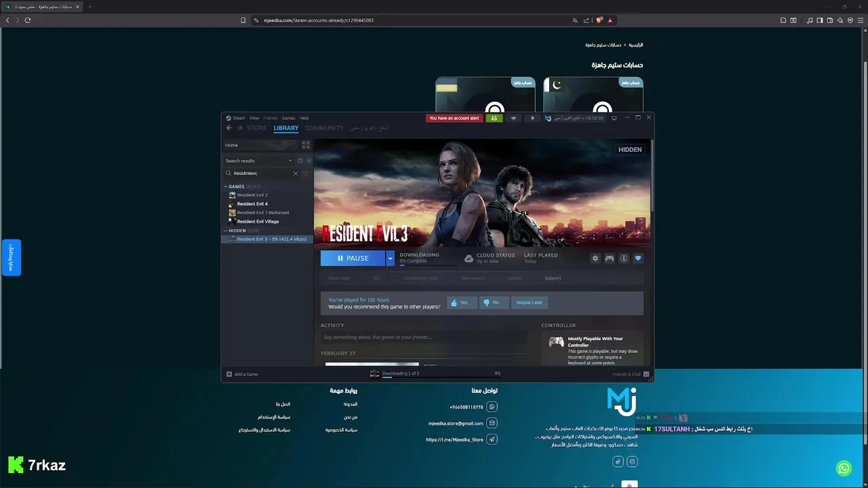Switch to the STORE tab

click(x=257, y=128)
